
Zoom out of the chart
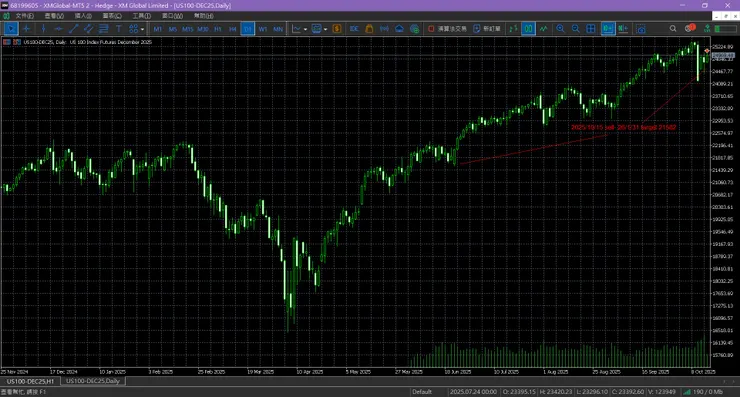tap(576, 29)
